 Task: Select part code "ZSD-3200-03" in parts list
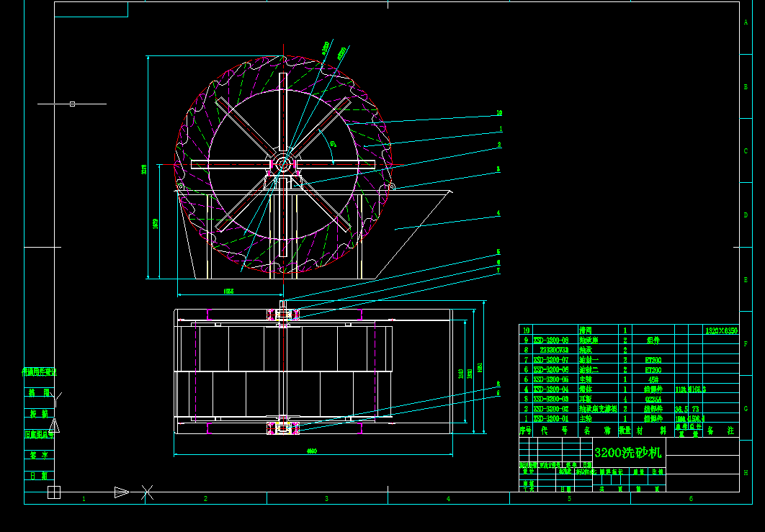(551, 400)
